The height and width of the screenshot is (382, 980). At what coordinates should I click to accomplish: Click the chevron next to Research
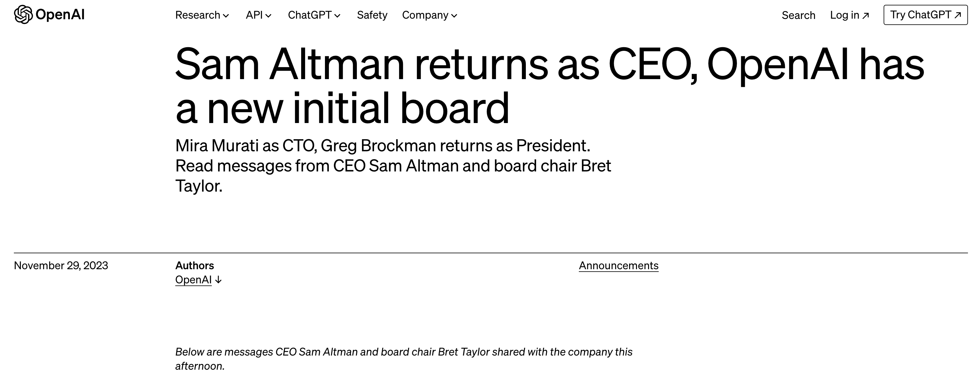pos(226,16)
